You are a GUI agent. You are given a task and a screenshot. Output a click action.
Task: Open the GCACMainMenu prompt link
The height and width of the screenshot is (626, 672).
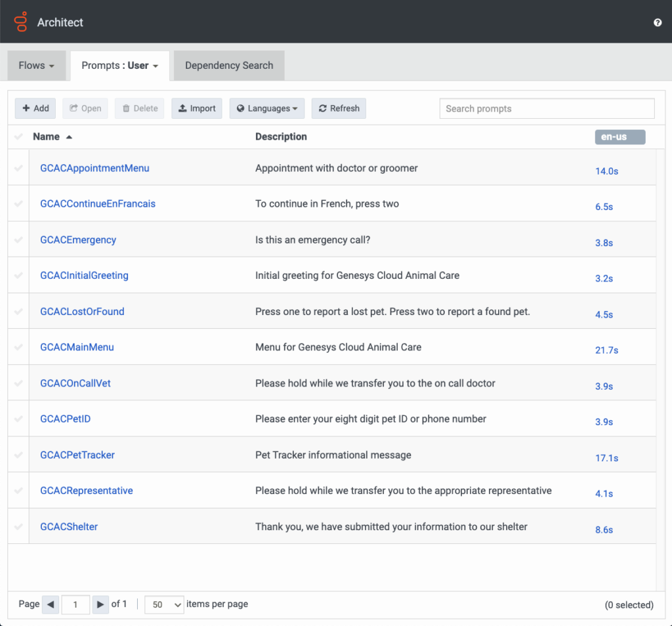pyautogui.click(x=77, y=347)
